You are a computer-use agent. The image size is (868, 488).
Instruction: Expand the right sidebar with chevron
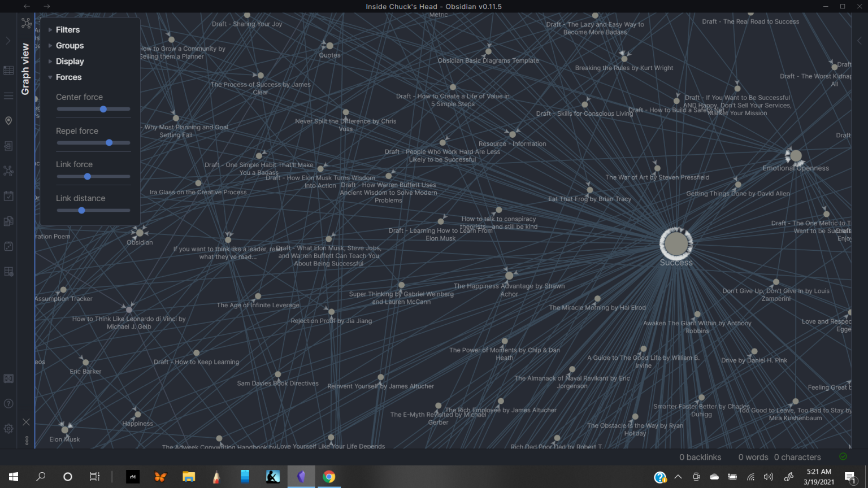click(860, 41)
